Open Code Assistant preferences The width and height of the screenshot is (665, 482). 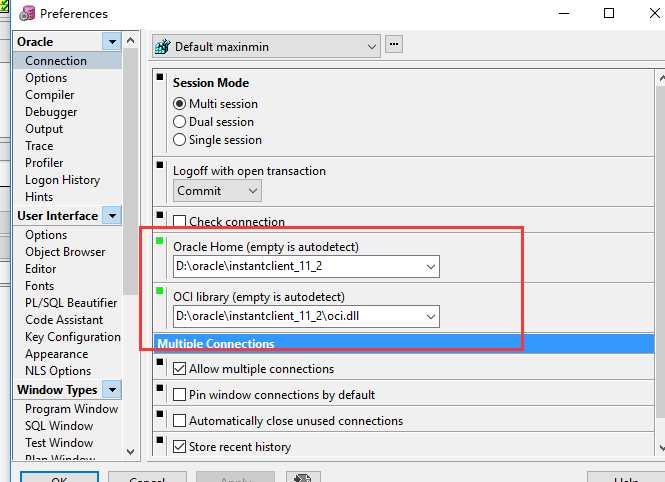[x=64, y=320]
